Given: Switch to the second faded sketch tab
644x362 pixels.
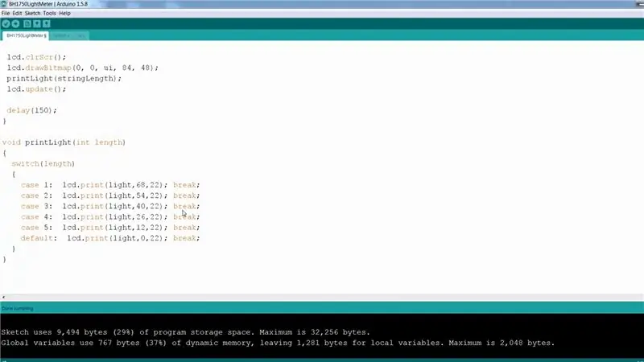Looking at the screenshot, I should click(69, 35).
